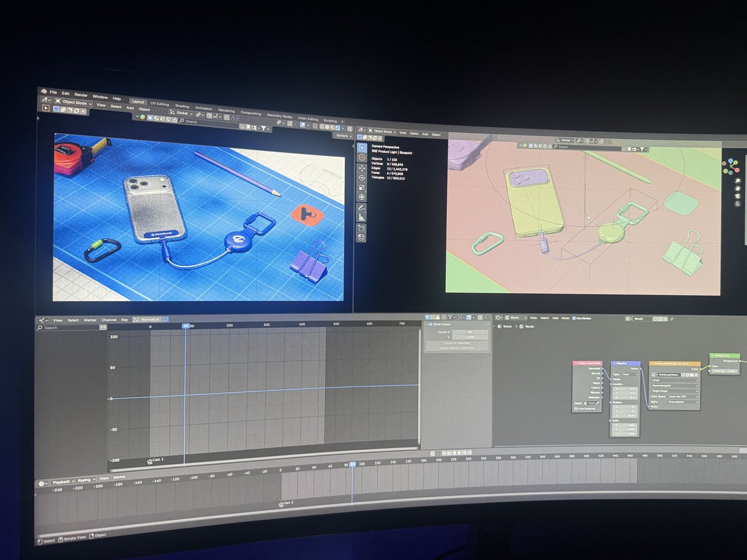Click the Texture Coordinate node header
This screenshot has height=560, width=747.
(588, 363)
